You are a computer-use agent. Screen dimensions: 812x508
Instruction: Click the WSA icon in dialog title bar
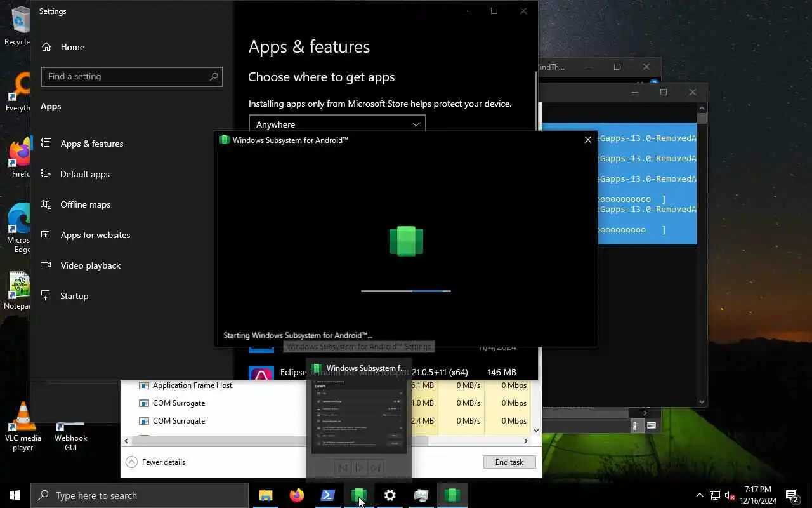click(x=224, y=140)
